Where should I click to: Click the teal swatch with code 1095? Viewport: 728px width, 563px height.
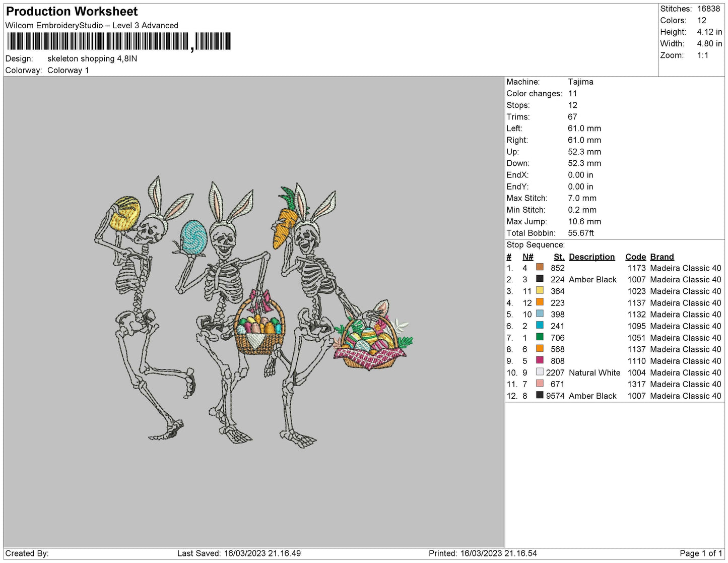(x=540, y=325)
